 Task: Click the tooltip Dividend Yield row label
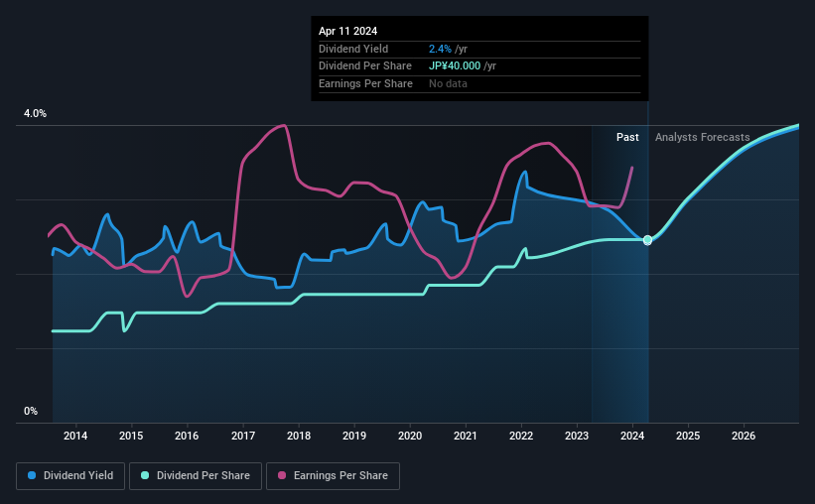click(x=353, y=49)
